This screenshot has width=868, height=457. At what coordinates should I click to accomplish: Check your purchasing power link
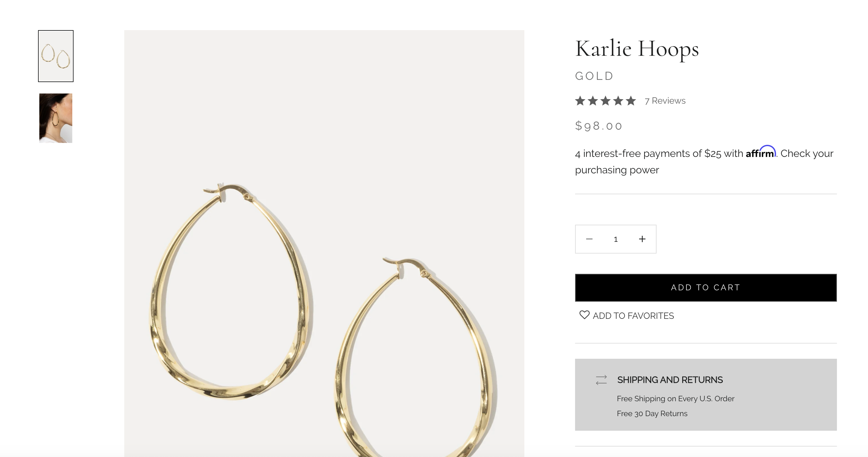[704, 162]
